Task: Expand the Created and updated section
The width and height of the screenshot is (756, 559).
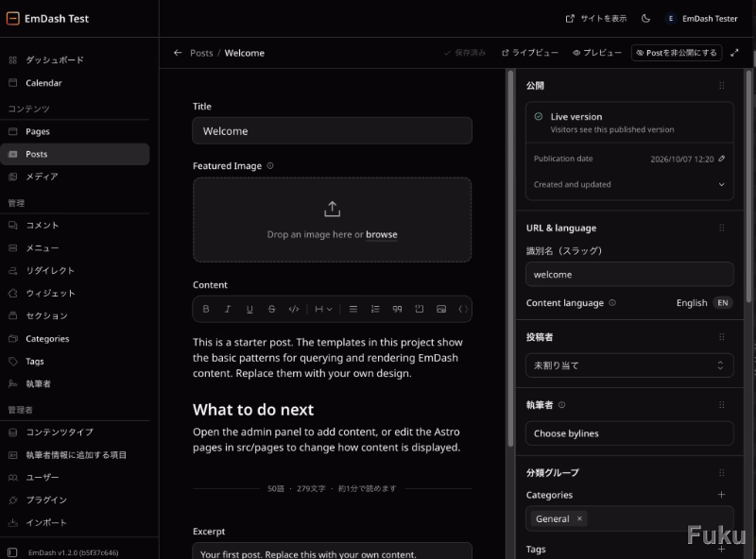Action: (629, 184)
